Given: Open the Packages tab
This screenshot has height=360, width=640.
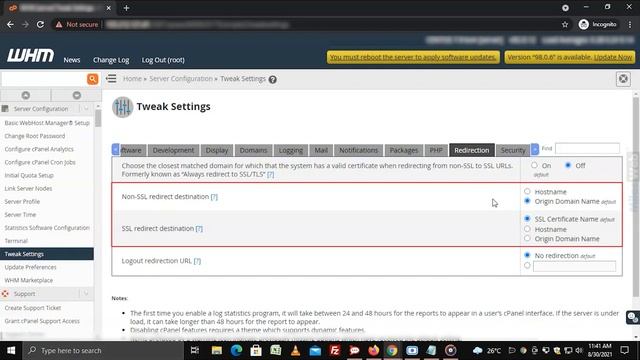Looking at the screenshot, I should pyautogui.click(x=404, y=150).
